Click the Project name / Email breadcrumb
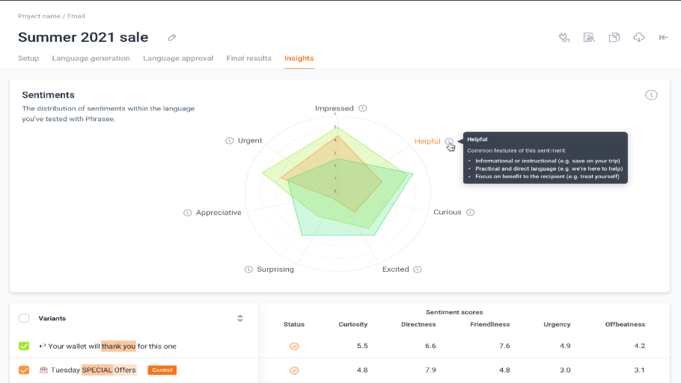The image size is (681, 383). pos(51,16)
